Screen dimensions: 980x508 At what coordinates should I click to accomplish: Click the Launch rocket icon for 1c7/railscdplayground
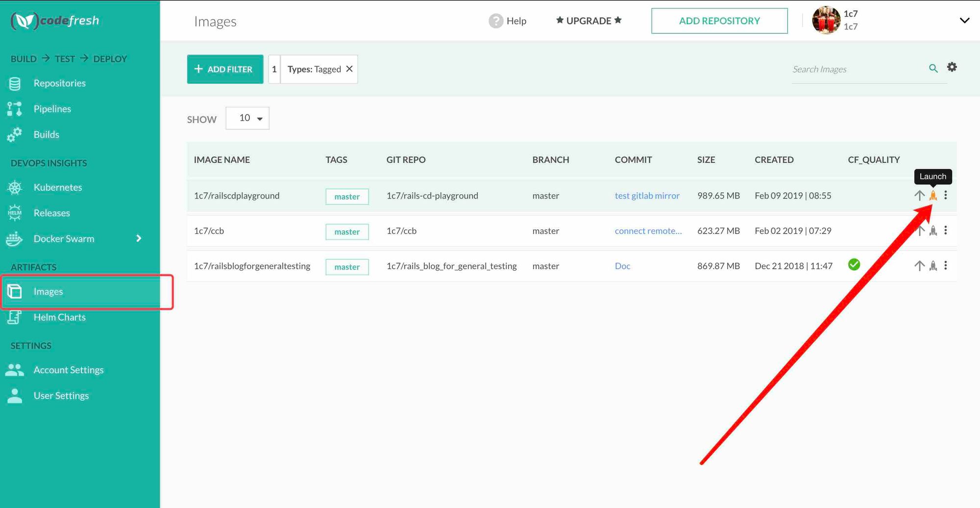point(933,196)
